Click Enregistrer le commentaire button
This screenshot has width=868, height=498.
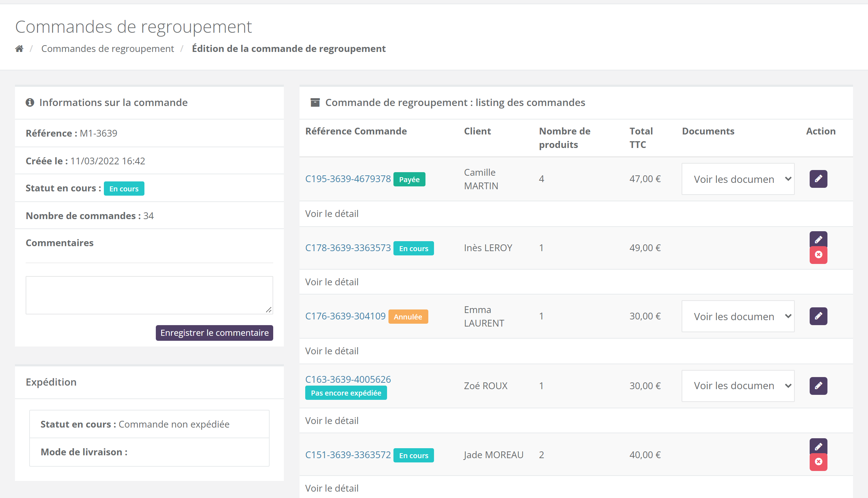[x=215, y=333]
